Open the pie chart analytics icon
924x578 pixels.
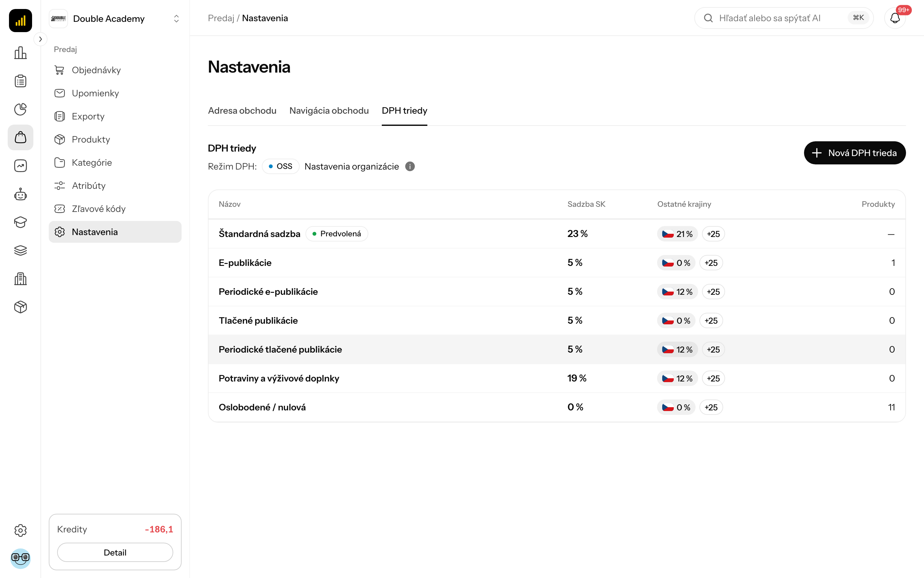point(20,109)
